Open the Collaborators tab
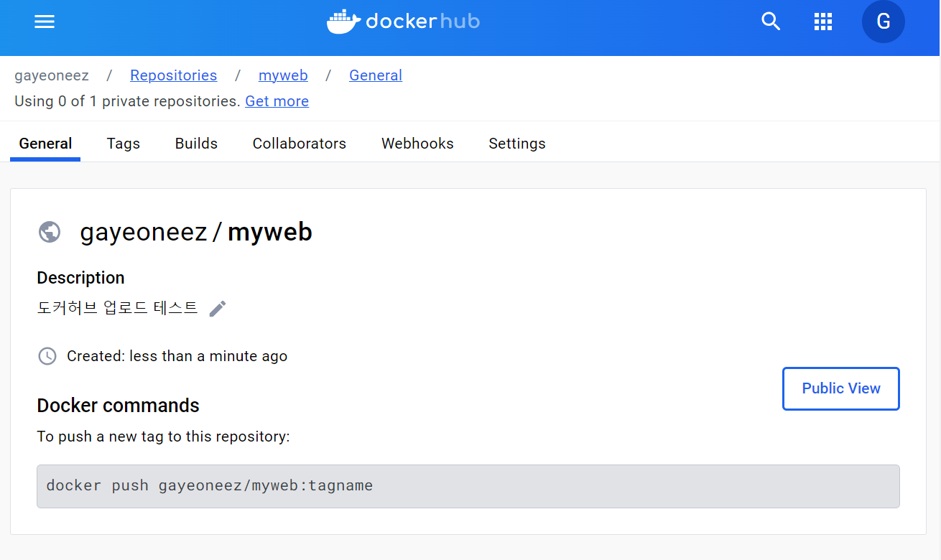 [x=300, y=144]
